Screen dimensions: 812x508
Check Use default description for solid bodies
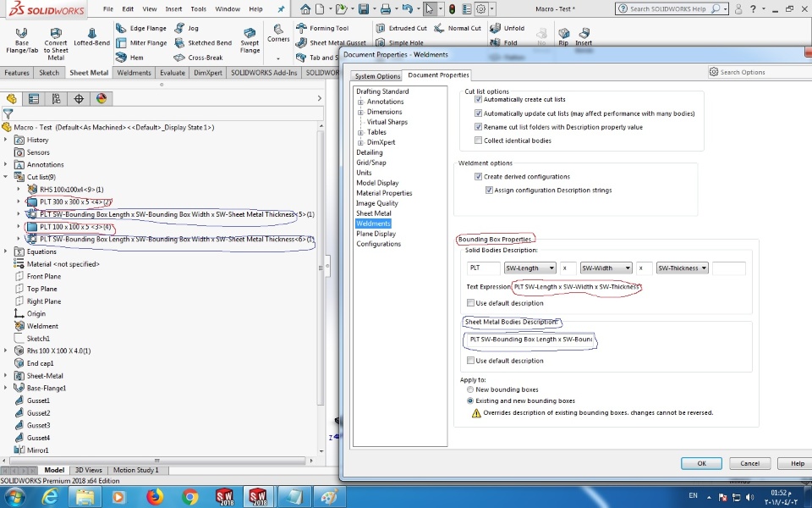(x=470, y=303)
